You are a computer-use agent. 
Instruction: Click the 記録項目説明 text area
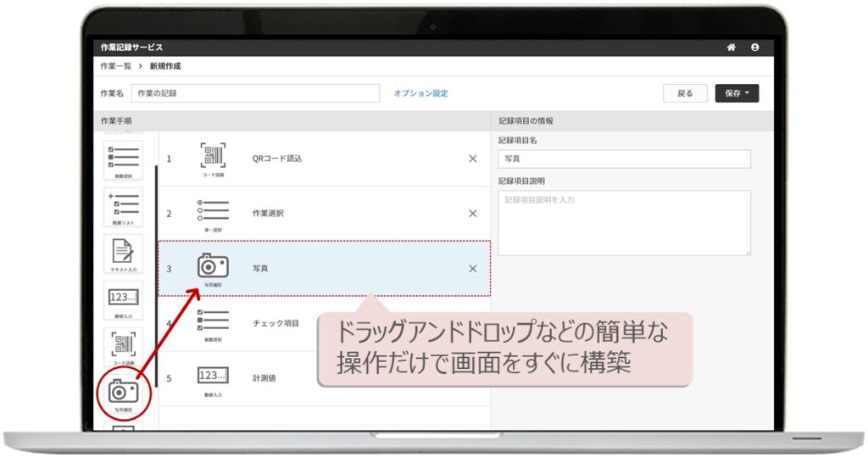click(x=624, y=222)
